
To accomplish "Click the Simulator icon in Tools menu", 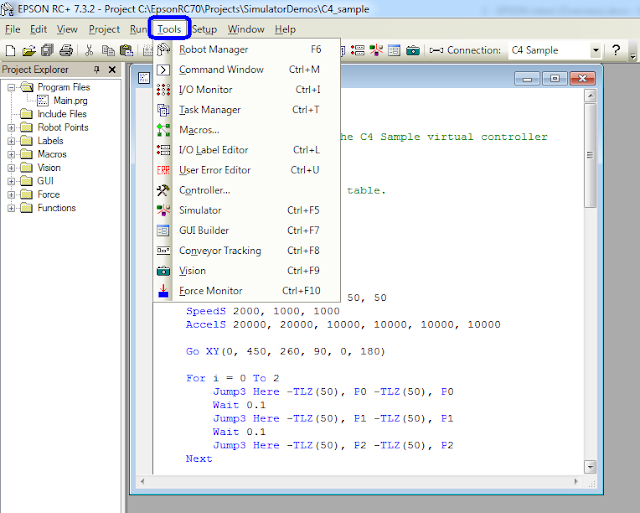I will 163,210.
